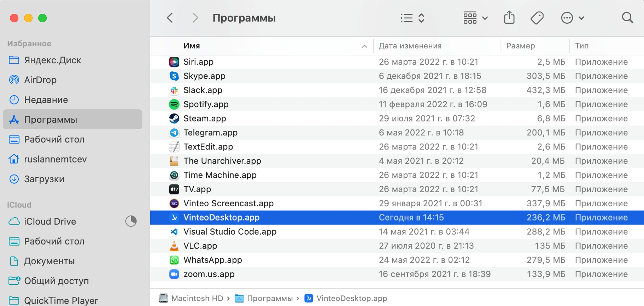Click the Tags toolbar icon
The width and height of the screenshot is (644, 306).
coord(537,18)
